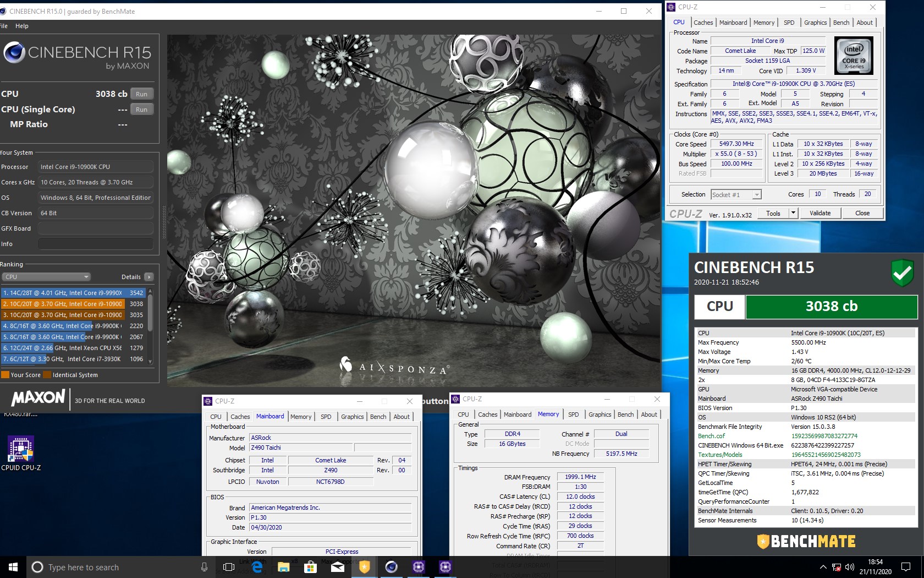Click the CPU-Z title bar icon in top window

tap(671, 7)
